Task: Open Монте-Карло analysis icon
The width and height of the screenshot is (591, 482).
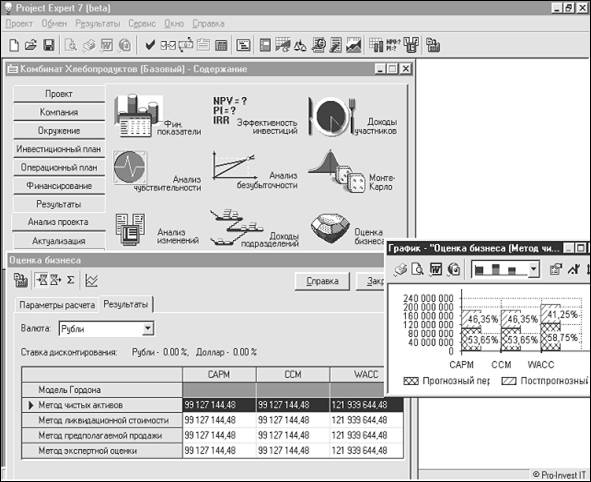Action: pos(336,172)
